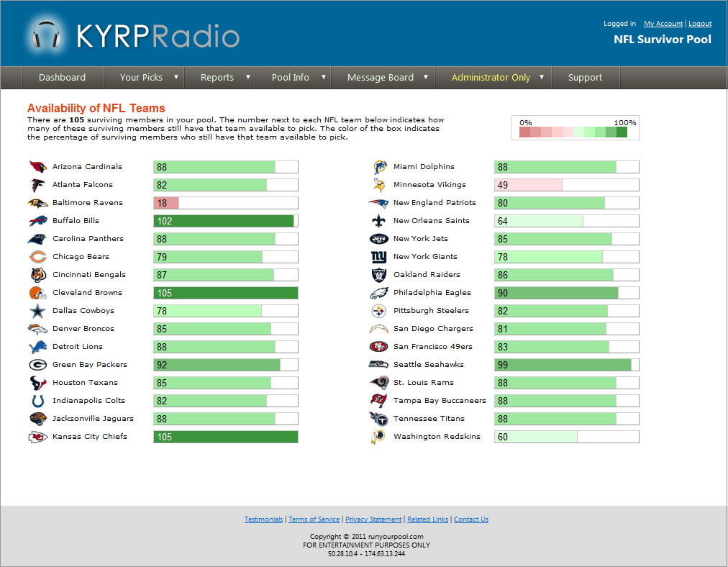Open the Support menu item

point(585,78)
